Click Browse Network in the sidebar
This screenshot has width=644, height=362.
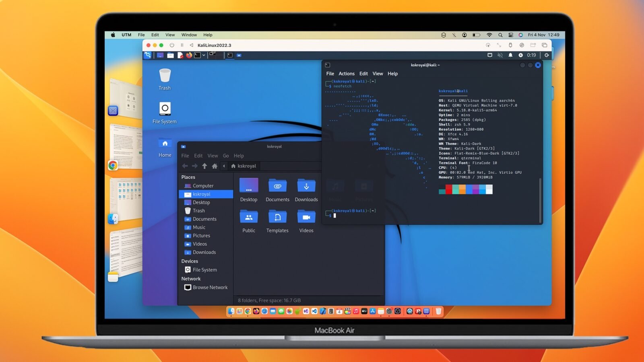tap(206, 288)
